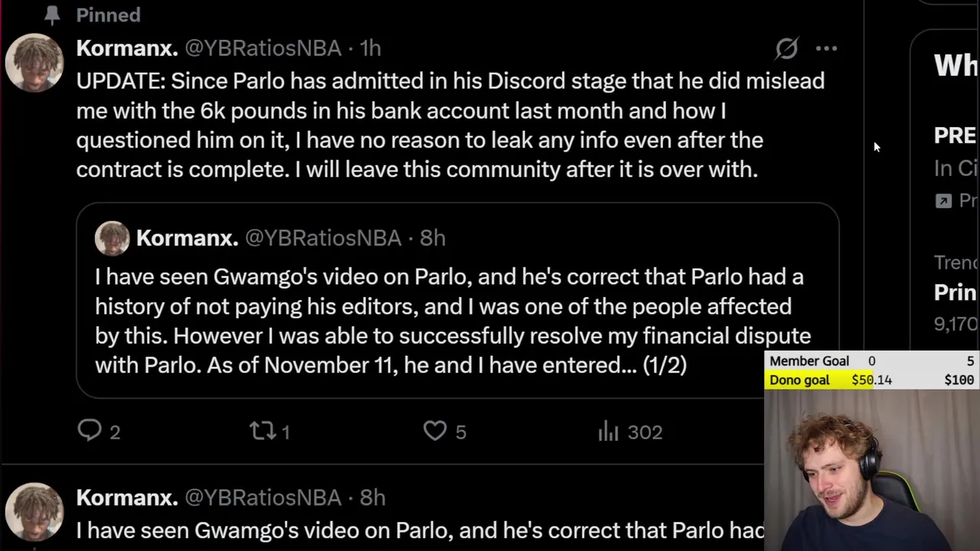Screen dimensions: 980x551
Task: Open Kormanx profile name on pinned post
Action: pyautogui.click(x=126, y=48)
